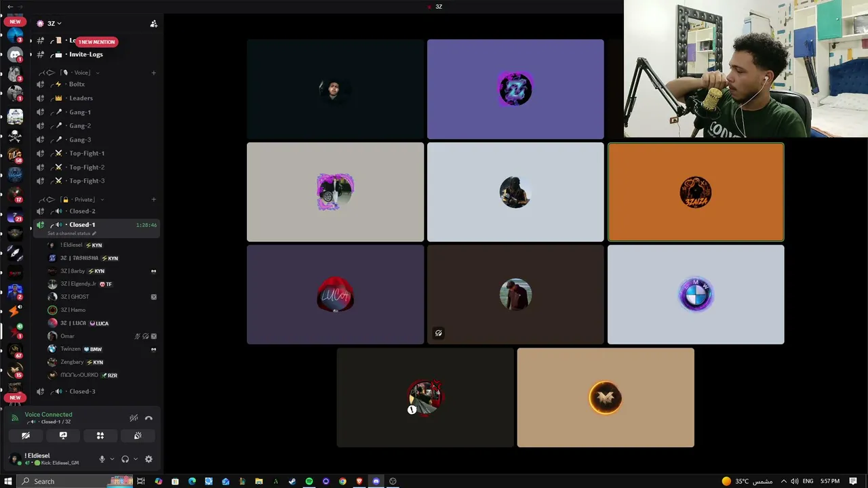Focus the orange 3ZAIZA speaker video tile
Screen dimensions: 868x488
click(x=696, y=192)
